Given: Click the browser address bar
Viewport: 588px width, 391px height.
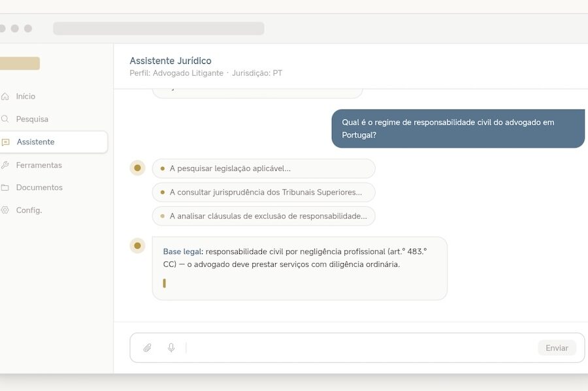Looking at the screenshot, I should 159,29.
